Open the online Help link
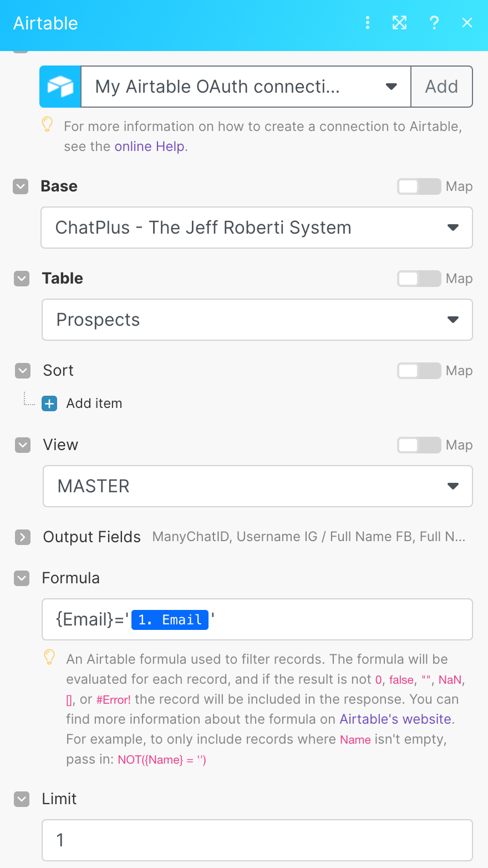 click(150, 147)
